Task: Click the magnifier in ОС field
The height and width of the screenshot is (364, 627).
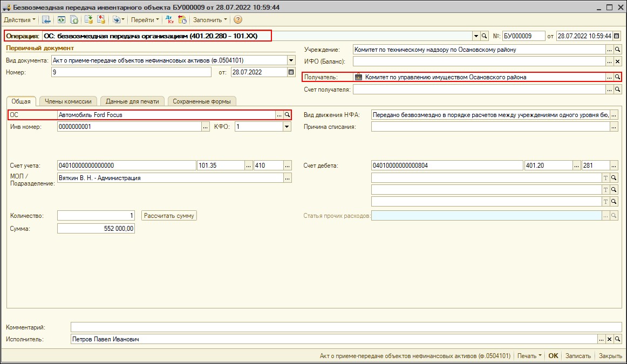Action: point(287,115)
